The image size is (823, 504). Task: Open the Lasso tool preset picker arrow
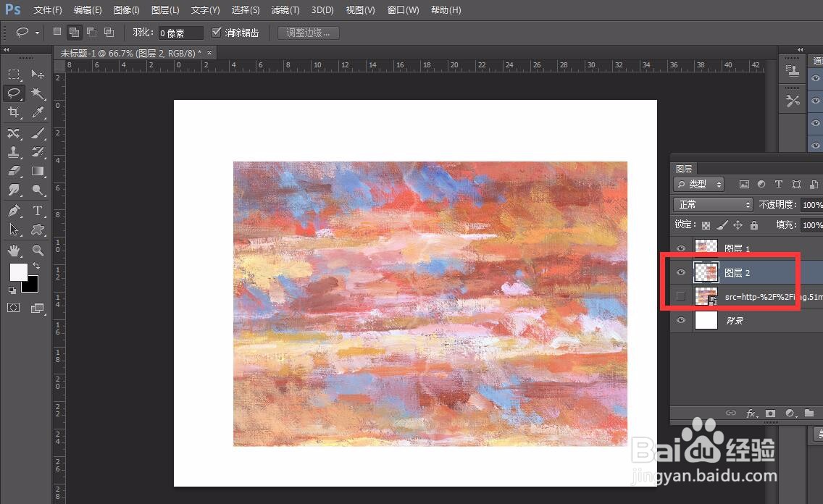pos(37,33)
